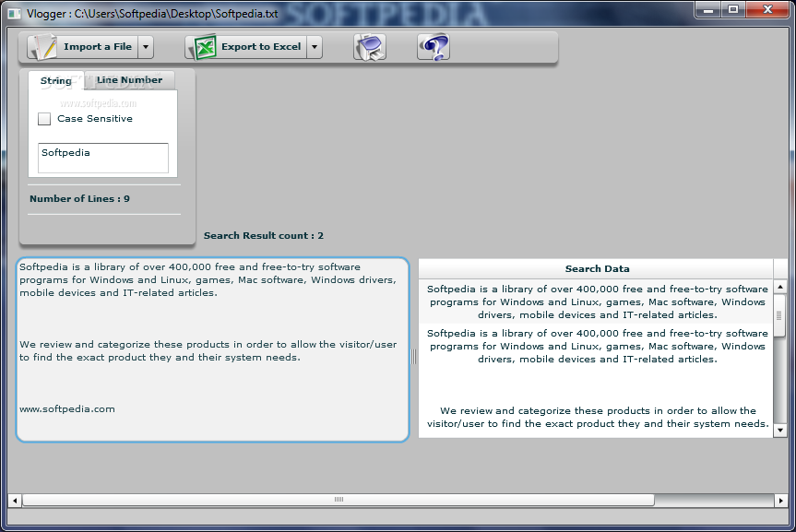Switch to the String tab
This screenshot has width=796, height=532.
point(56,81)
